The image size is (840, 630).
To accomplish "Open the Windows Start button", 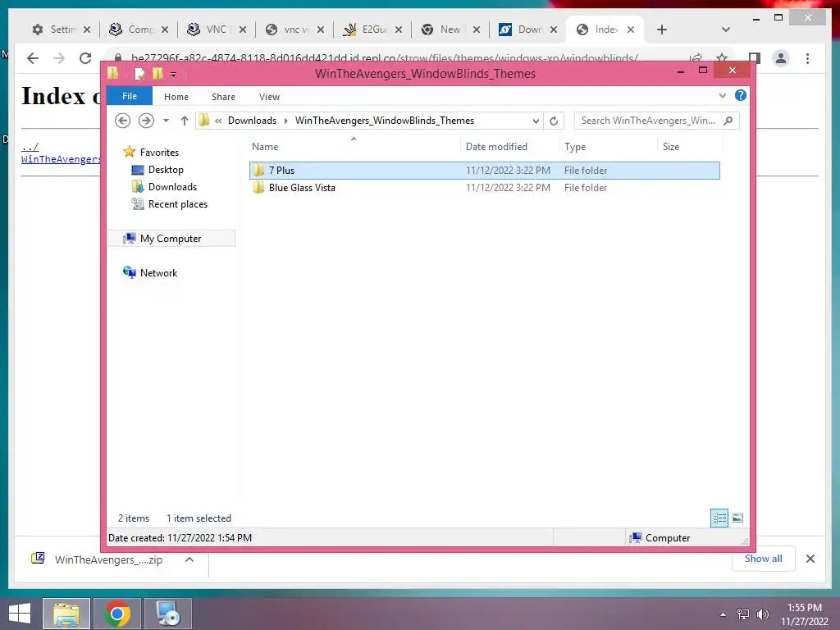I will pyautogui.click(x=20, y=614).
